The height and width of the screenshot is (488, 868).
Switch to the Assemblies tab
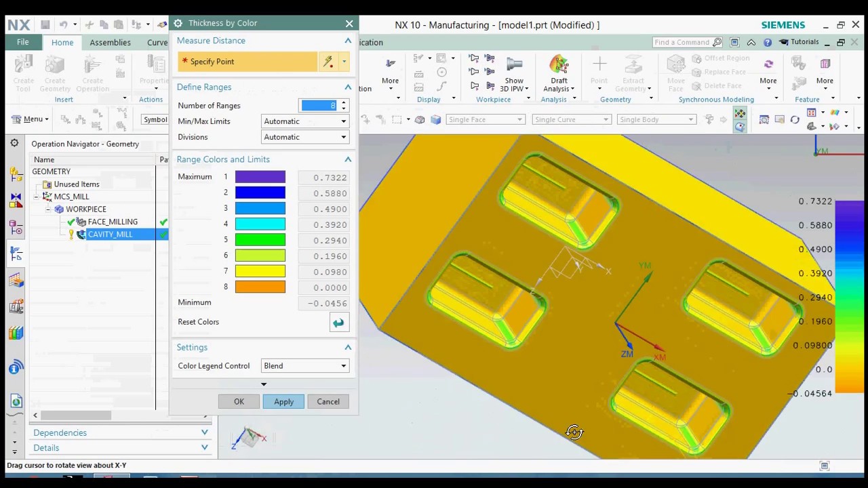(x=111, y=42)
